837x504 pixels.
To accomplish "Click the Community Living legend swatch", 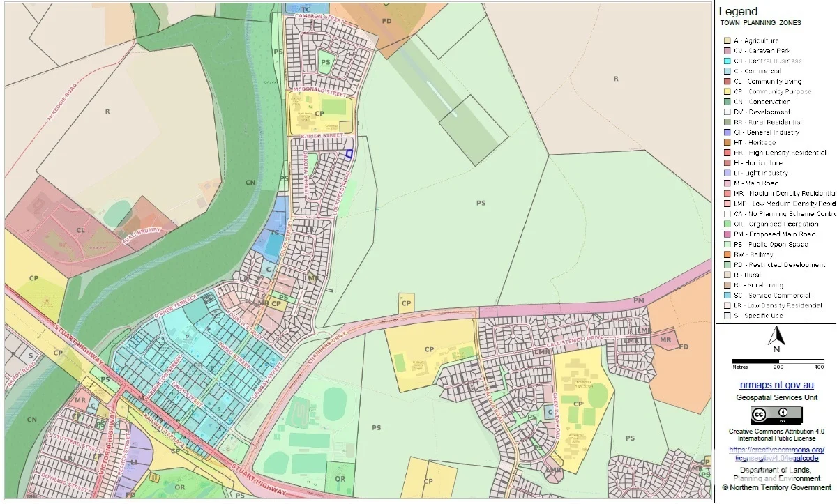I will pyautogui.click(x=727, y=82).
